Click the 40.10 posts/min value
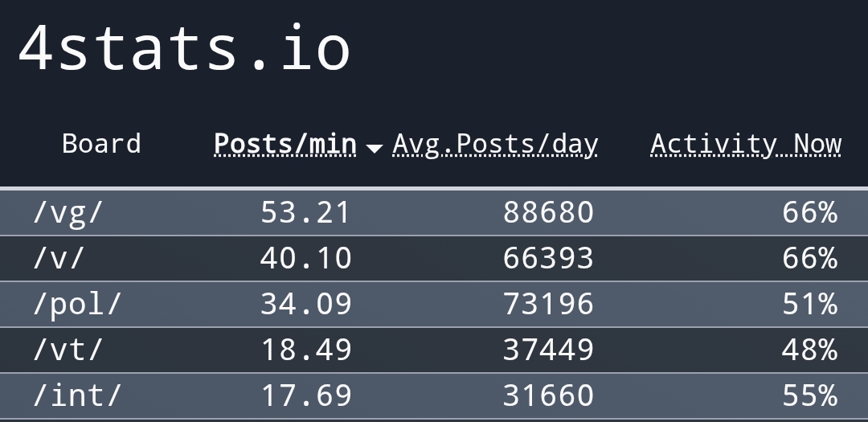868x422 pixels. 305,259
